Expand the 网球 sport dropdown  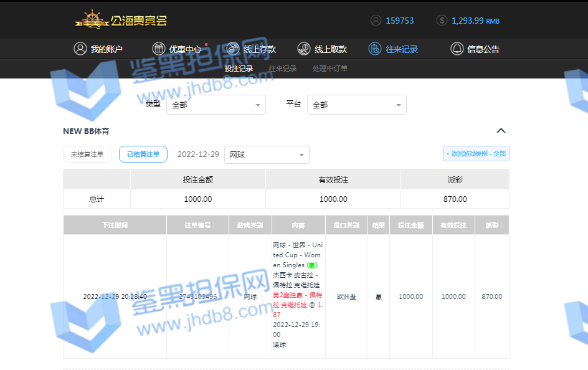coord(267,154)
